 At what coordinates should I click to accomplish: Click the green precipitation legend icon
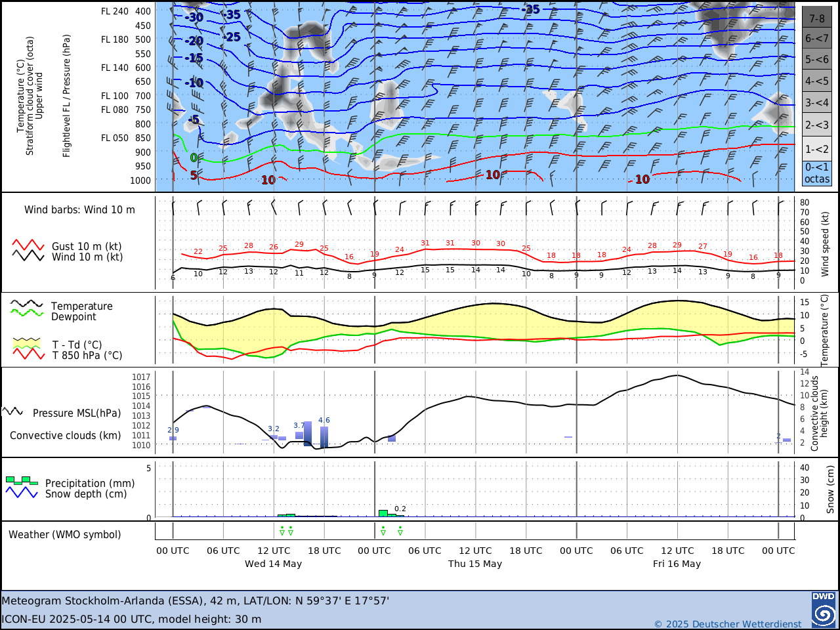pos(22,480)
